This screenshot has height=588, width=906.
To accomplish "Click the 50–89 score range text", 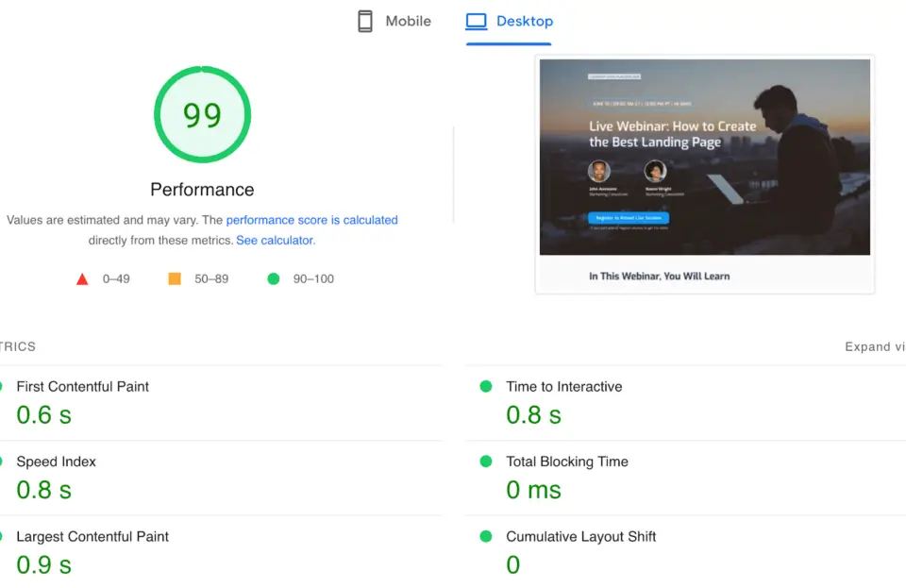I will click(211, 279).
